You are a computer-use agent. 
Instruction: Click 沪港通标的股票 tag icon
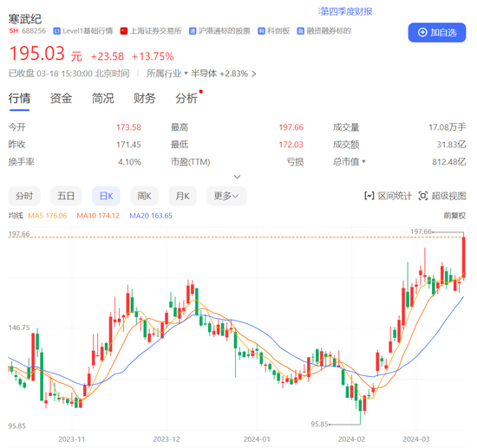tap(193, 31)
